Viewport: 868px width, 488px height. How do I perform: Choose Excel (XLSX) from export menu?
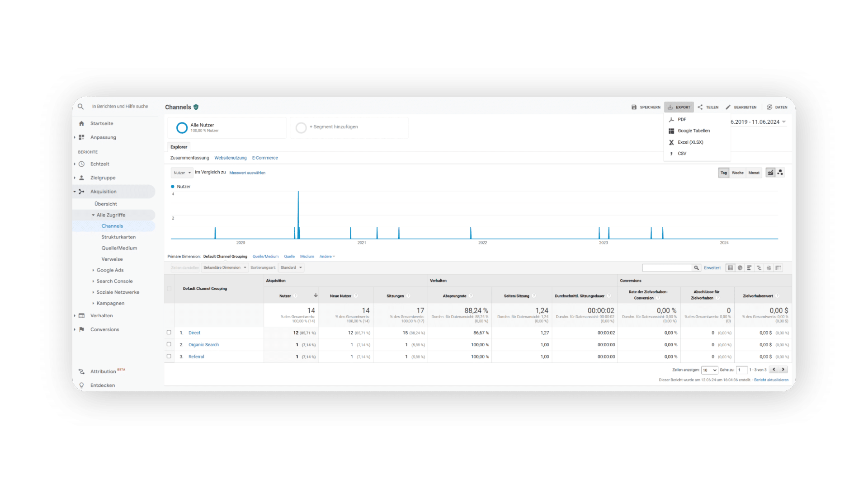pyautogui.click(x=690, y=142)
